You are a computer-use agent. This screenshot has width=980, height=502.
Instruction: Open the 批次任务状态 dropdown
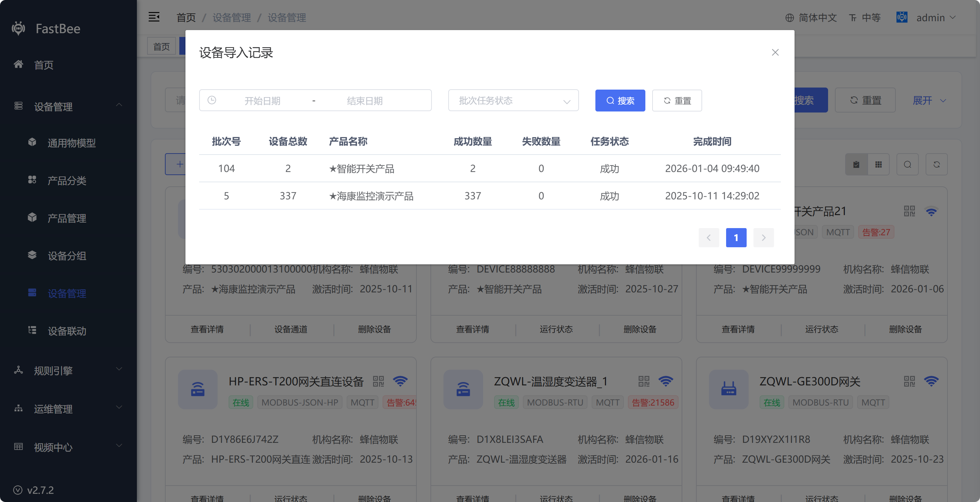point(513,101)
